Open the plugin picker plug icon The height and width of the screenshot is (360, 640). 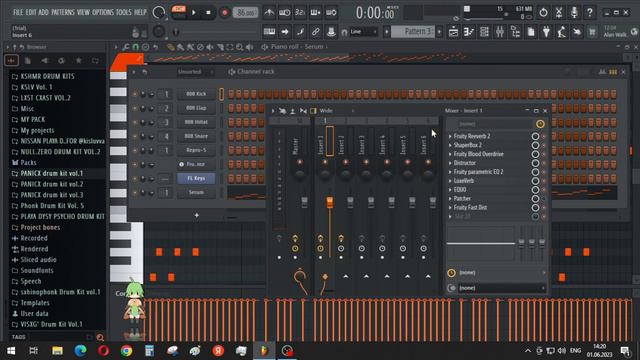point(546,32)
